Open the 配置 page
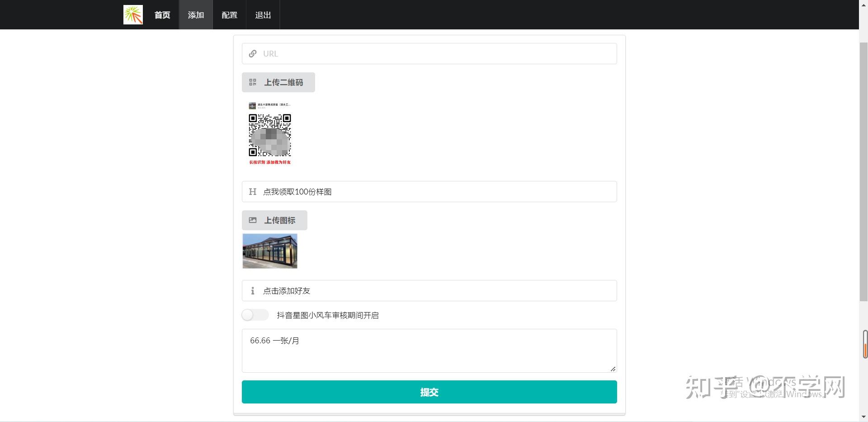The height and width of the screenshot is (422, 868). [x=229, y=14]
